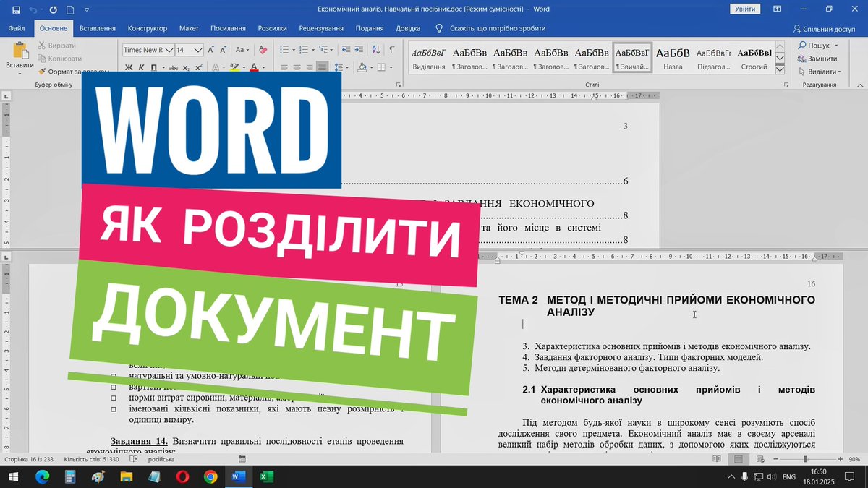
Task: Apply red font color
Action: (x=254, y=67)
